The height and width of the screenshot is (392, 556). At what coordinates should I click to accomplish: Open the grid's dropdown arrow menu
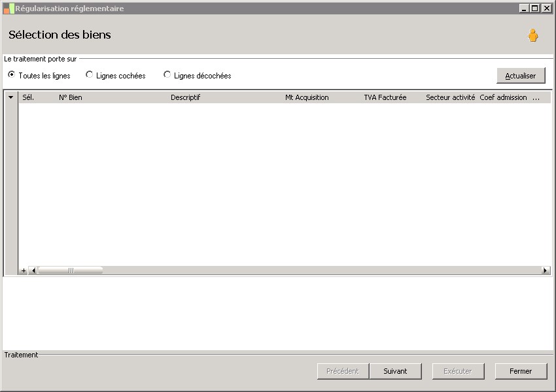(x=11, y=97)
